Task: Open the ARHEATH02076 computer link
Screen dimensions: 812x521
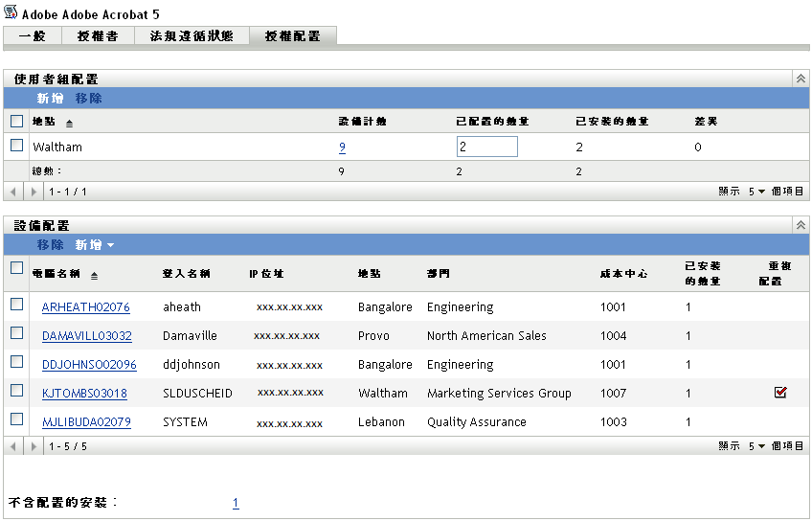Action: tap(86, 307)
